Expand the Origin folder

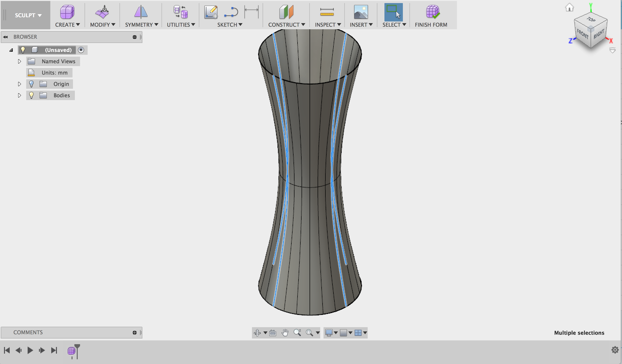coord(20,84)
